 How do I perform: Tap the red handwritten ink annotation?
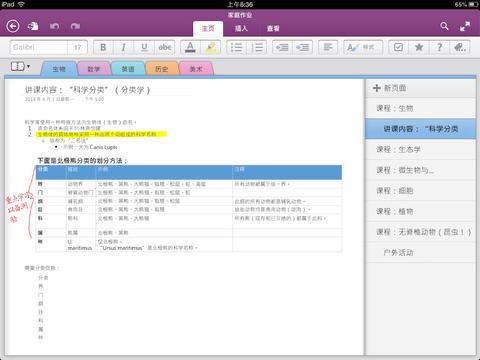(x=20, y=204)
